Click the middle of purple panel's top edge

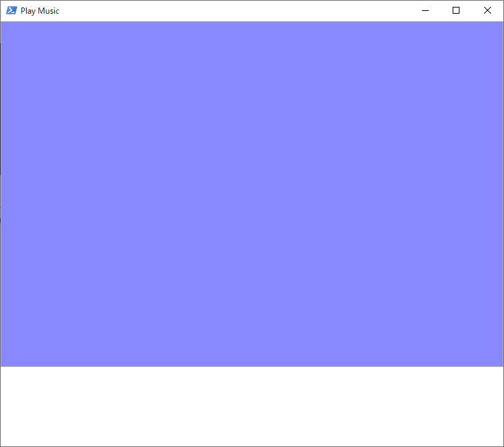pos(252,22)
